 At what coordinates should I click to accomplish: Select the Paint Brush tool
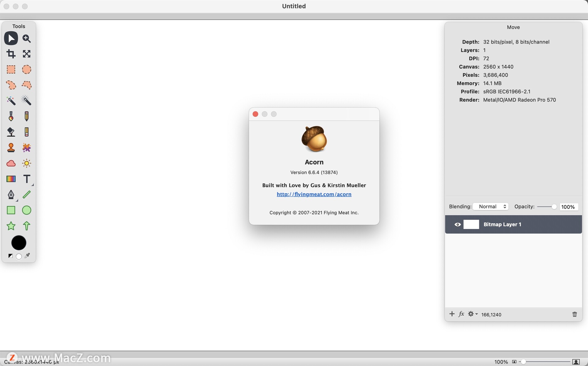(x=11, y=116)
